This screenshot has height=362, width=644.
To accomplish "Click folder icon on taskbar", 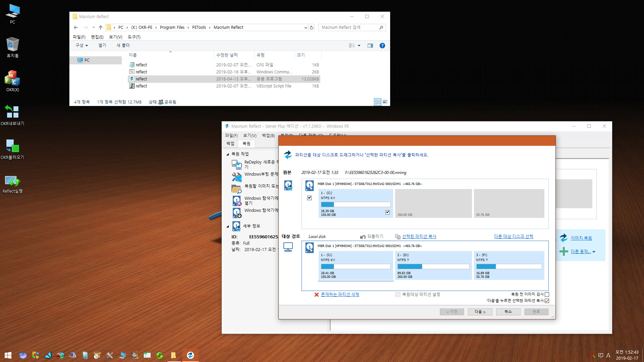I will 173,355.
